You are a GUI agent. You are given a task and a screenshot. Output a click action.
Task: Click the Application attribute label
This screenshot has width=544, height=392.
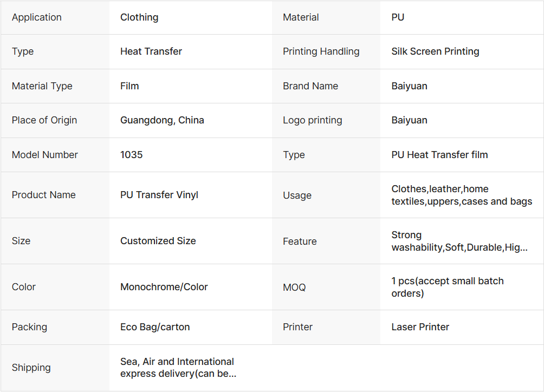(x=37, y=17)
